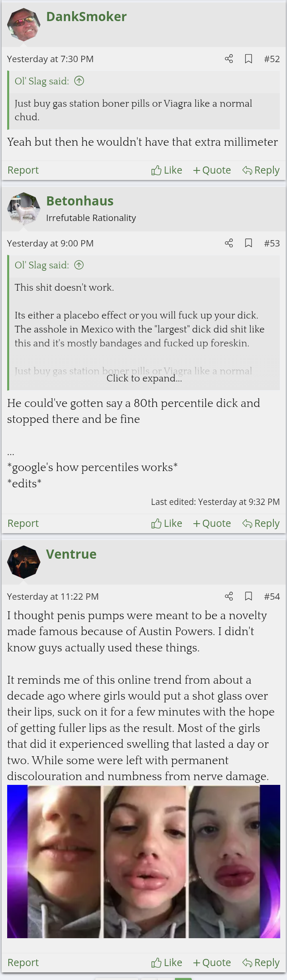Open DankSmoker username profile link
287x980 pixels.
coord(86,16)
